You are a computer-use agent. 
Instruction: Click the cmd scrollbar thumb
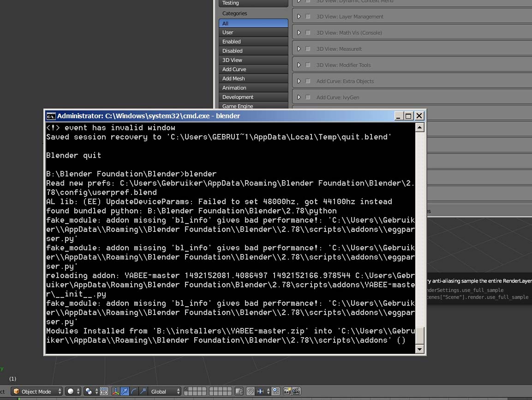point(420,335)
